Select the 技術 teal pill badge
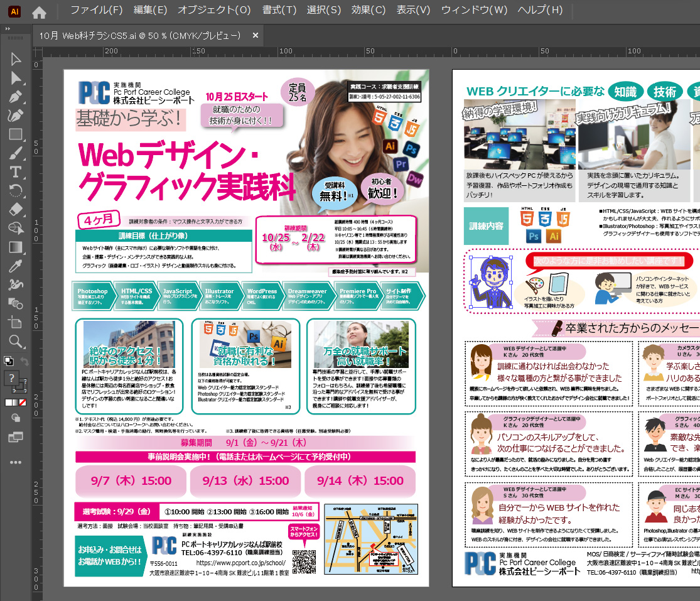 pos(665,92)
